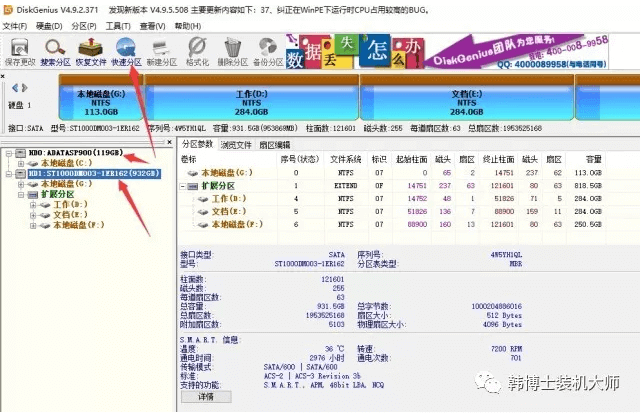641x413 pixels.
Task: Select 本地磁盘(C:) in disk tree
Action: pyautogui.click(x=66, y=163)
